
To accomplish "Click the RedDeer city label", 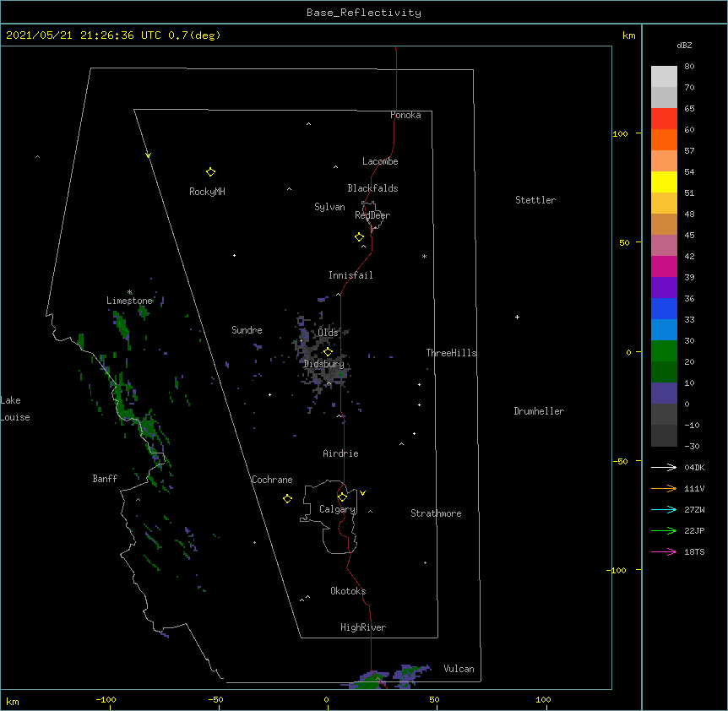I will pyautogui.click(x=372, y=215).
